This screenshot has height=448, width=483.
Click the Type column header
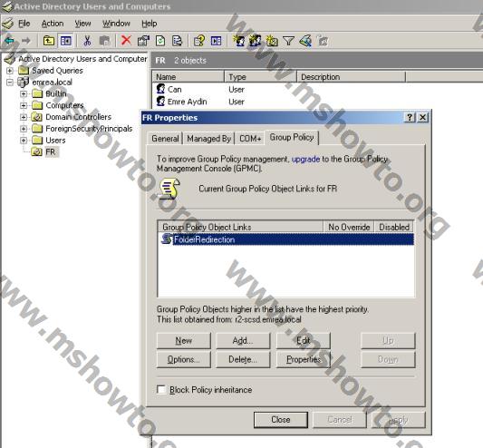pyautogui.click(x=260, y=76)
